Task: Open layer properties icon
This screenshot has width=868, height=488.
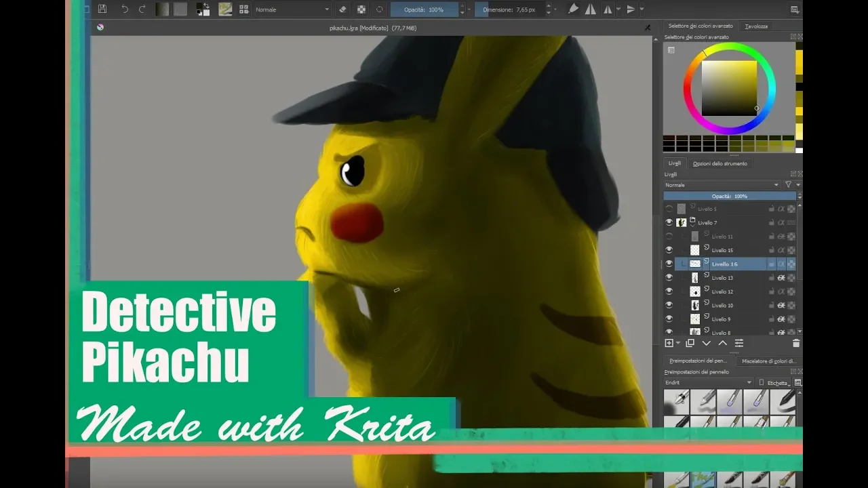Action: [739, 343]
